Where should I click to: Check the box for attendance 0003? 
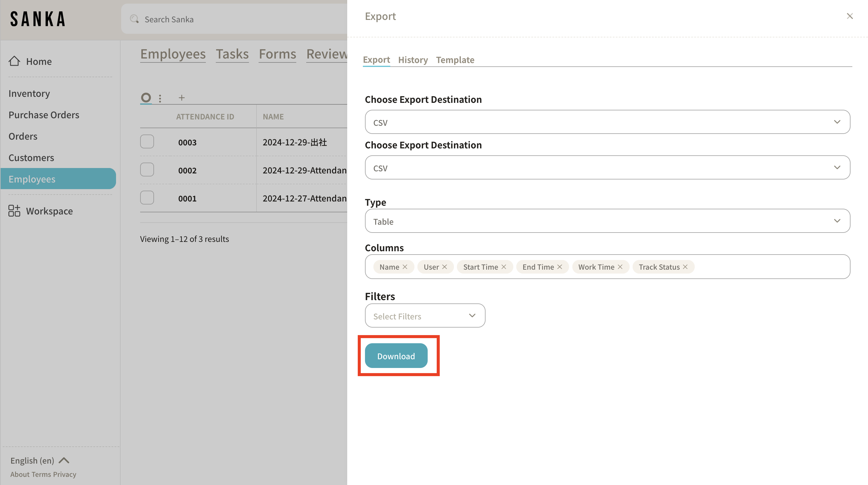click(147, 142)
